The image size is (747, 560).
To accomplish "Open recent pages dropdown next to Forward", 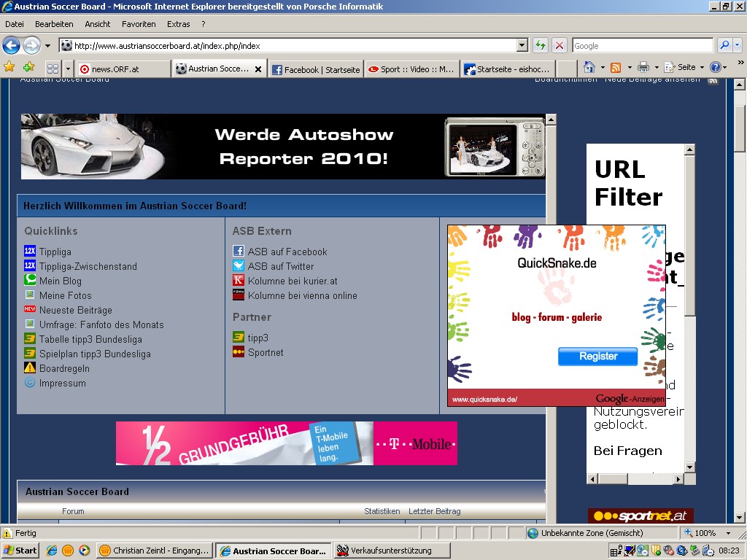I will [x=47, y=46].
